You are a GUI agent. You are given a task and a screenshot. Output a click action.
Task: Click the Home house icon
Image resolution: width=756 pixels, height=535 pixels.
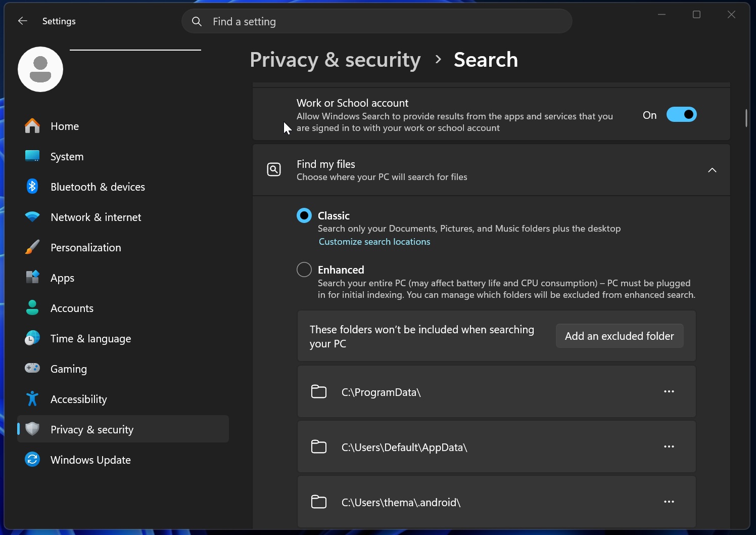(32, 126)
